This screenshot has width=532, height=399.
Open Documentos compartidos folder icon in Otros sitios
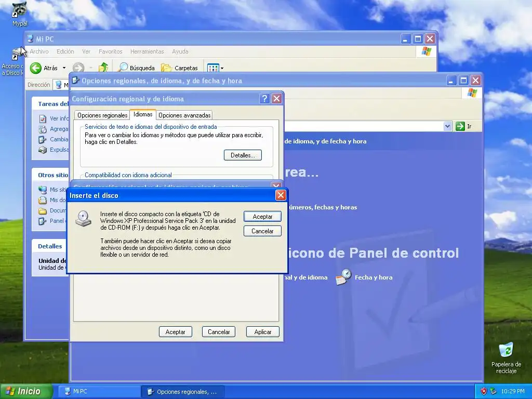pyautogui.click(x=43, y=211)
